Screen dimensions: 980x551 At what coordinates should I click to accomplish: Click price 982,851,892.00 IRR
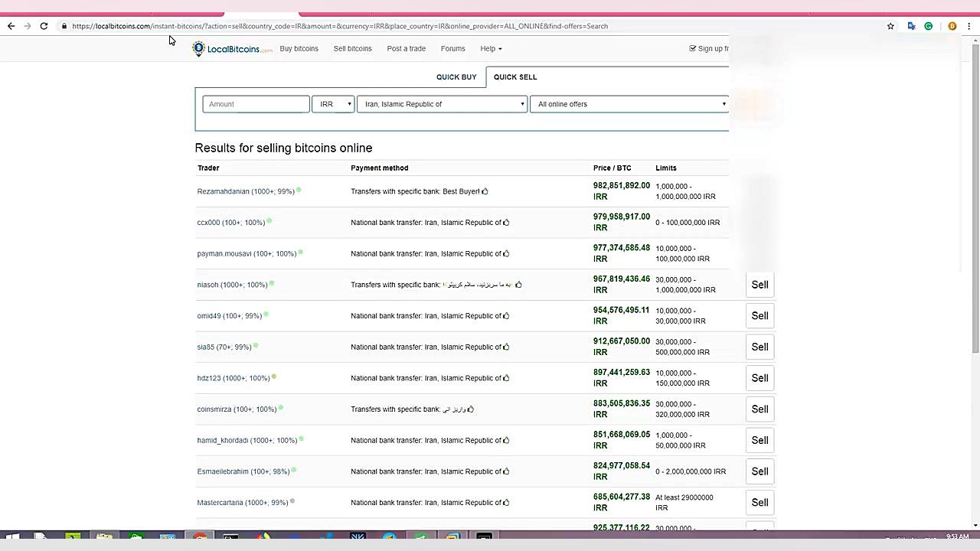click(622, 191)
